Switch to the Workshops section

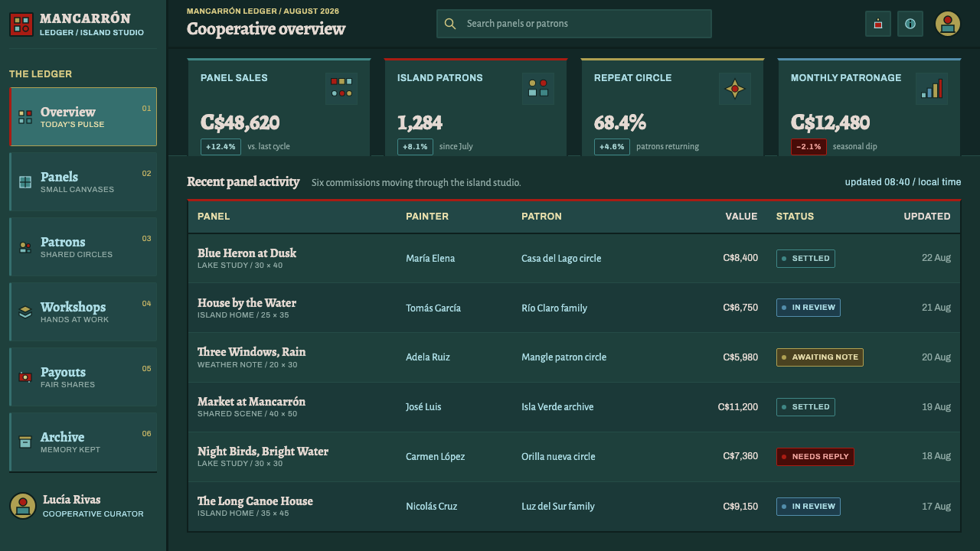83,312
